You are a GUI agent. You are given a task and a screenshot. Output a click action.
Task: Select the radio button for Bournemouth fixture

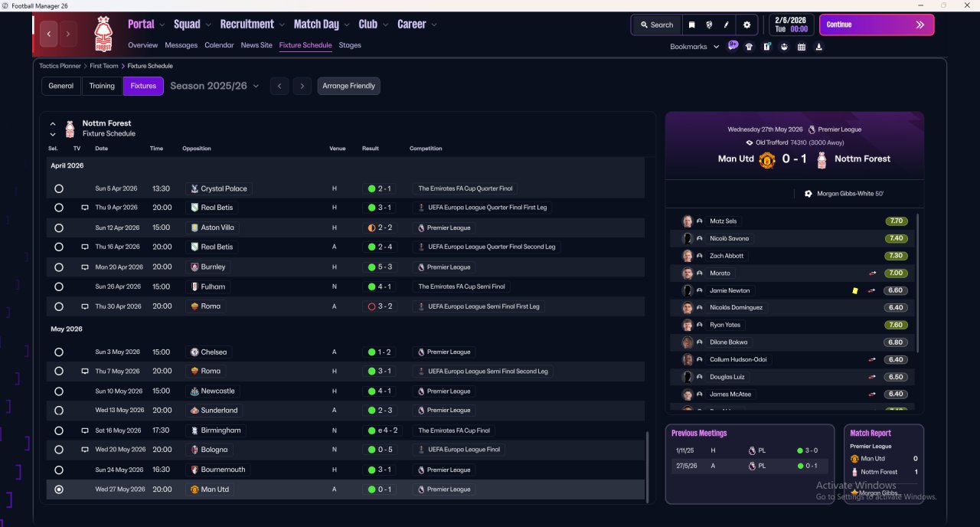pos(59,470)
